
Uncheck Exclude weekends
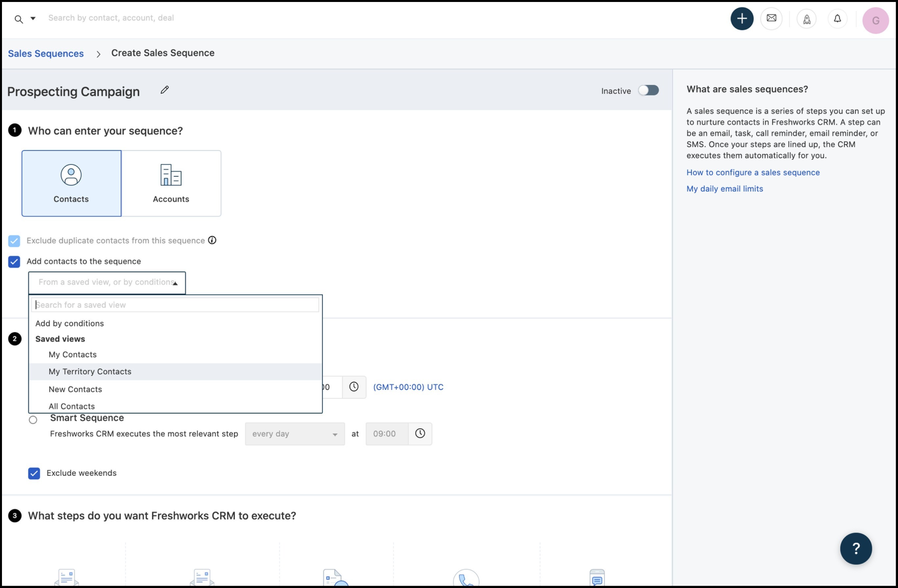click(34, 473)
